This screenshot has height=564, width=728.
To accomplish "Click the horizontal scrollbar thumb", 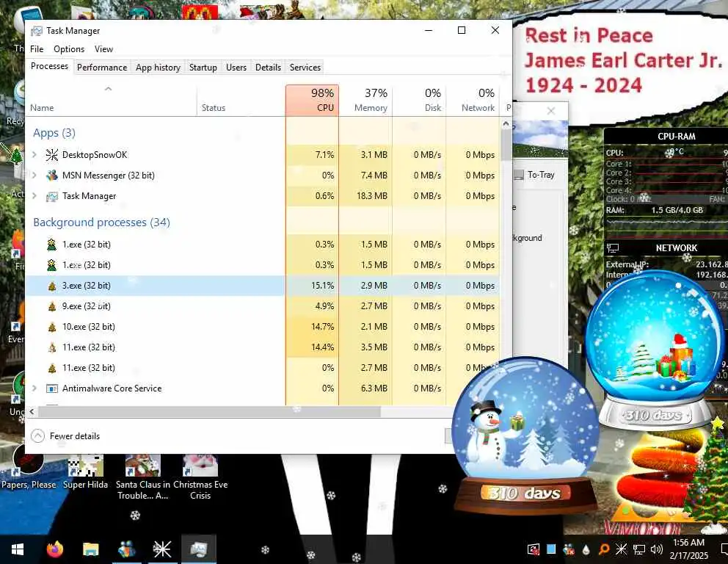I will coord(209,412).
